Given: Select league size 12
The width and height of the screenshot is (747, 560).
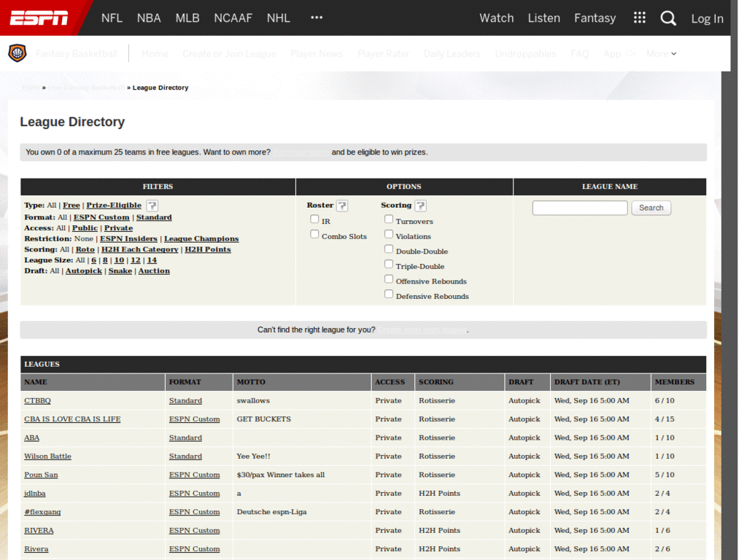Looking at the screenshot, I should coord(135,260).
